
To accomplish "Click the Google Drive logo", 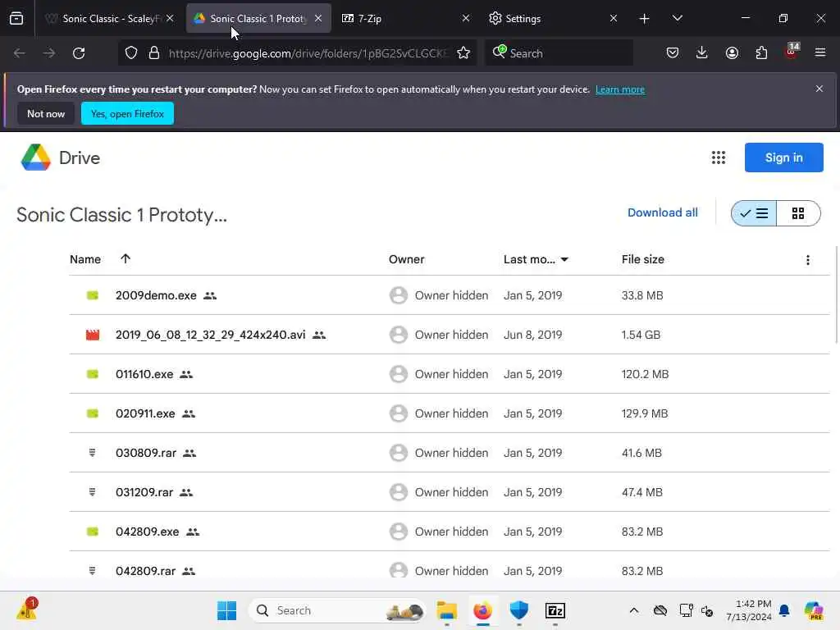I will tap(36, 157).
